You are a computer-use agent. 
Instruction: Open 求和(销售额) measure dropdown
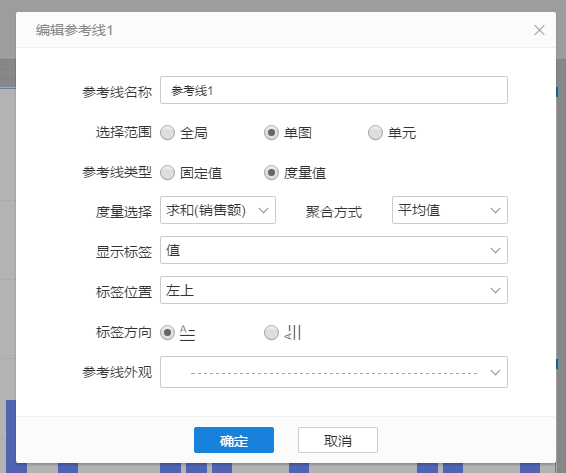pos(218,210)
